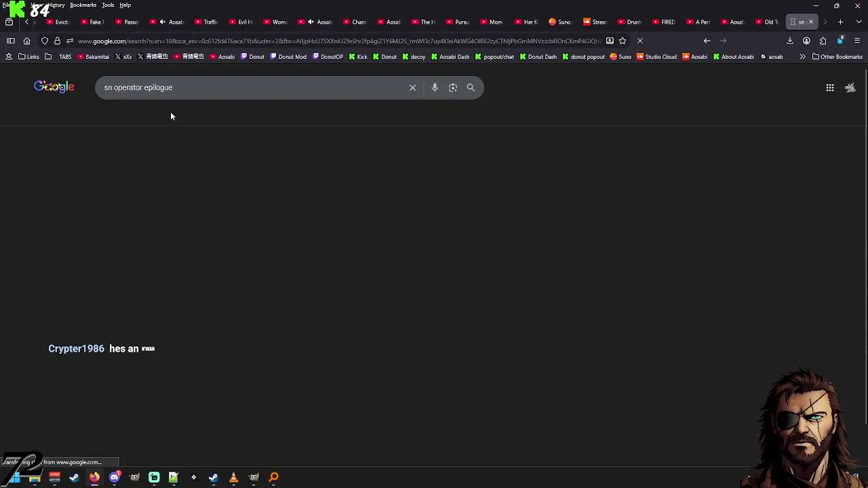The height and width of the screenshot is (488, 868).
Task: Open the Help menu
Action: pyautogui.click(x=125, y=5)
